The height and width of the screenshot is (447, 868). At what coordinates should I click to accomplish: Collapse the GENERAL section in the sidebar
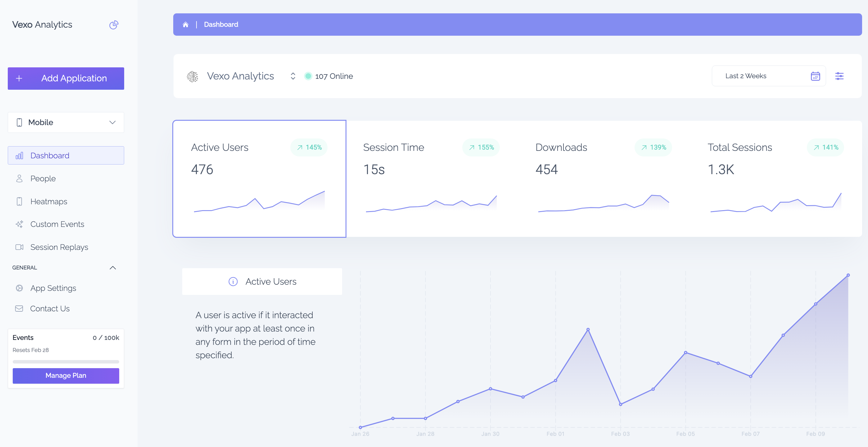tap(113, 268)
